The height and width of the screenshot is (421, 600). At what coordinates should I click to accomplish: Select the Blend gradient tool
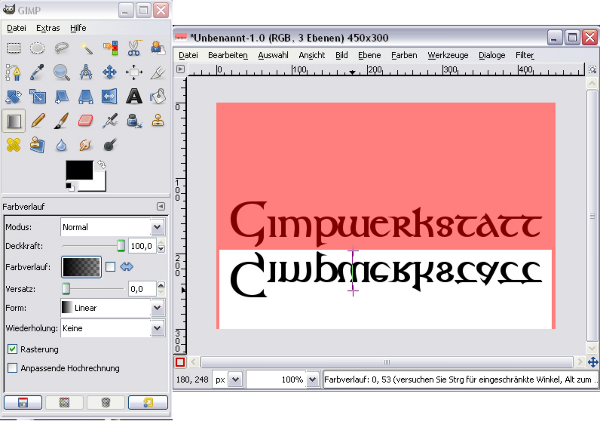[14, 121]
